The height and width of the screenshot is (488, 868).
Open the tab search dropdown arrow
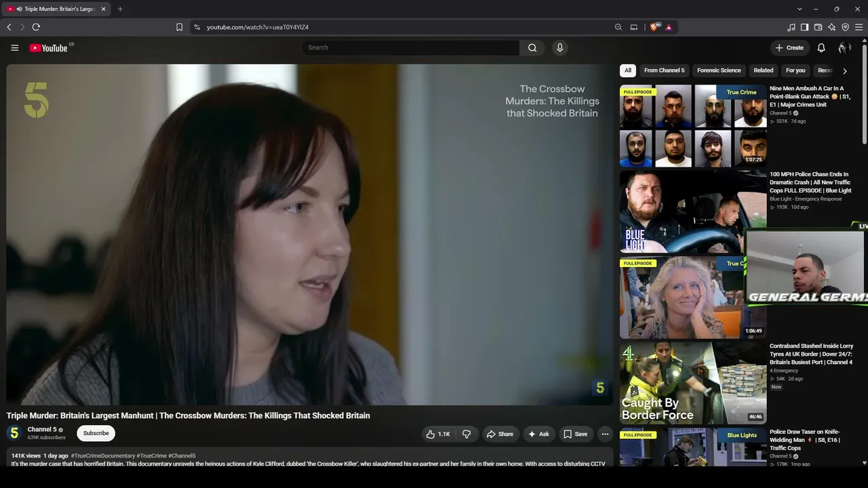[800, 9]
